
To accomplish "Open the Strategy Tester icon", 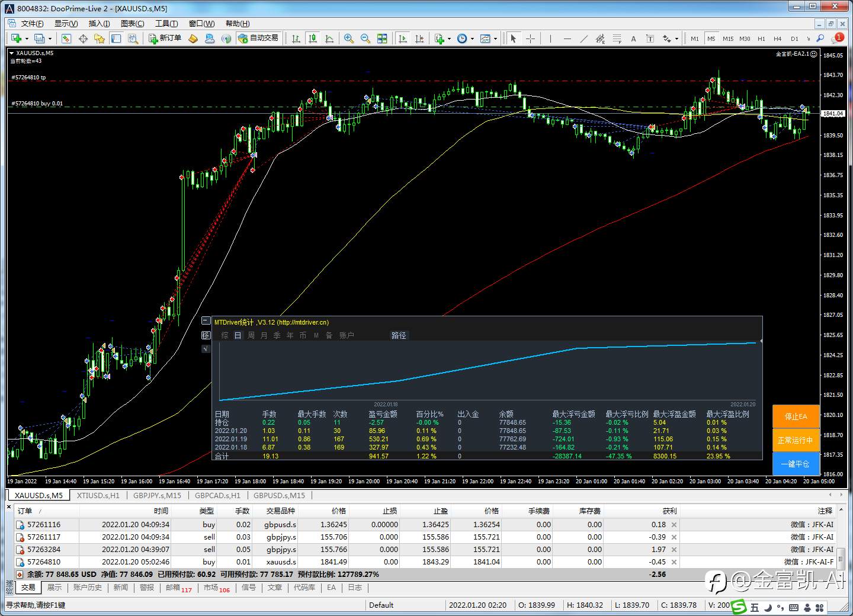I will (x=133, y=38).
